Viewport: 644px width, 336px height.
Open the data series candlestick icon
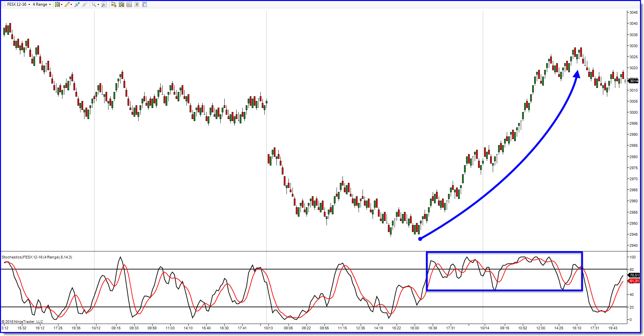click(121, 4)
